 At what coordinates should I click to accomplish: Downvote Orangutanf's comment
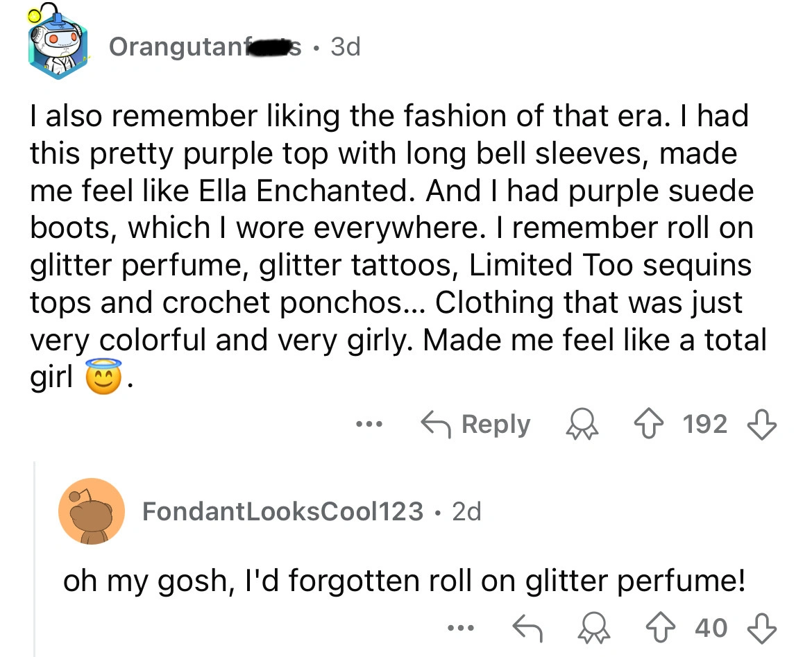tap(761, 424)
